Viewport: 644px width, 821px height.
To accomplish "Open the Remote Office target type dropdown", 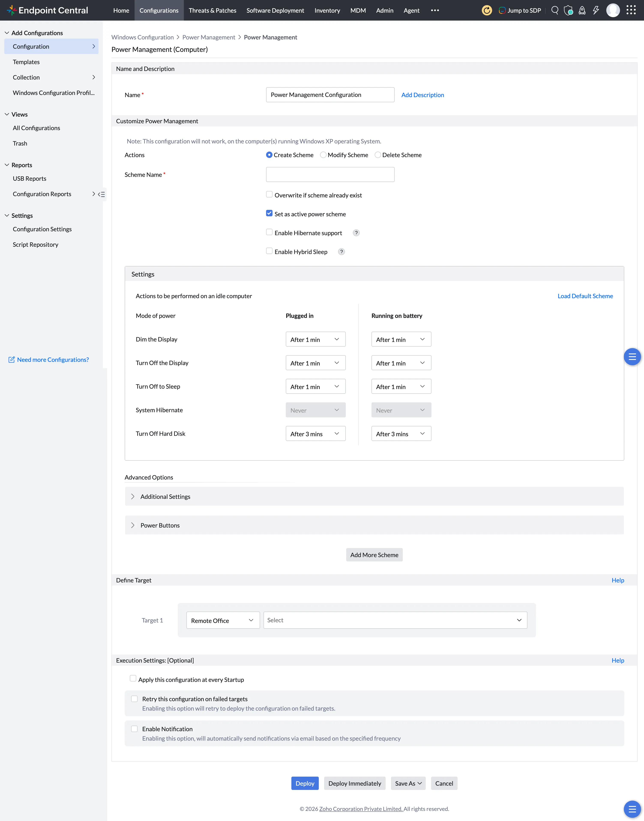I will pyautogui.click(x=223, y=620).
